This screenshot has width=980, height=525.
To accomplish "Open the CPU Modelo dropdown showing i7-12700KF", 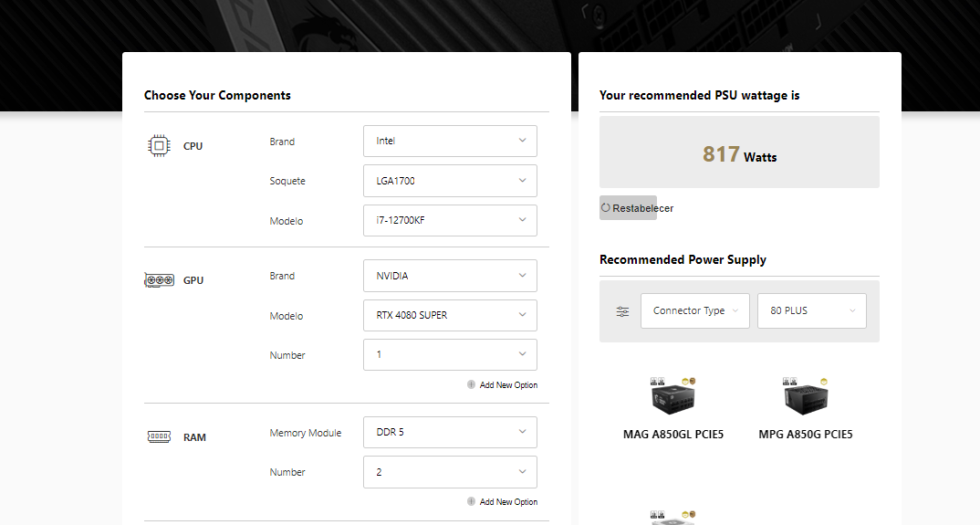I will pyautogui.click(x=450, y=220).
